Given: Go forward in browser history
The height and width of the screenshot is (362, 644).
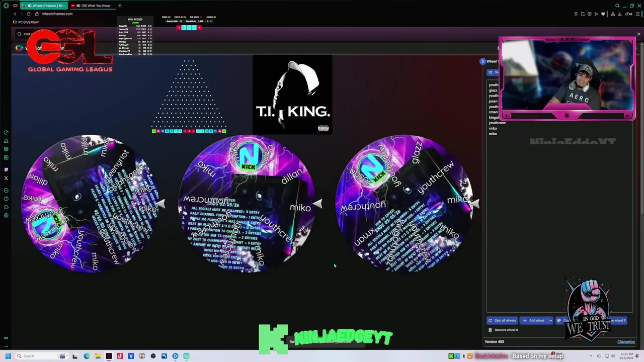Looking at the screenshot, I should 21,14.
